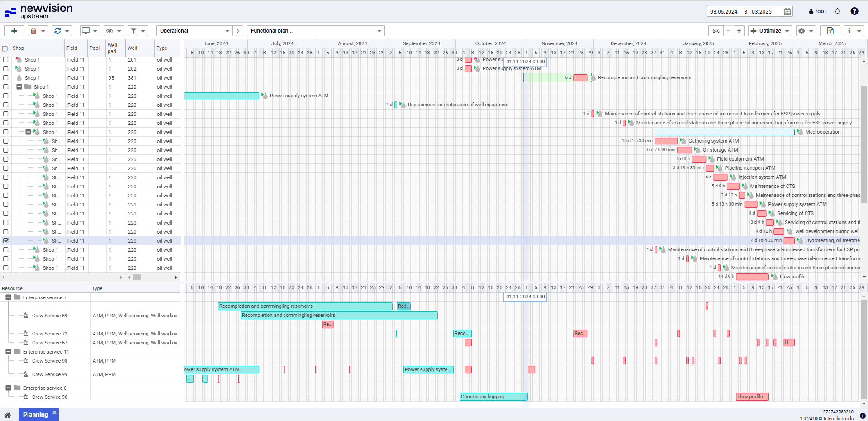Go to home icon in bottom bar
The width and height of the screenshot is (868, 421).
8,415
